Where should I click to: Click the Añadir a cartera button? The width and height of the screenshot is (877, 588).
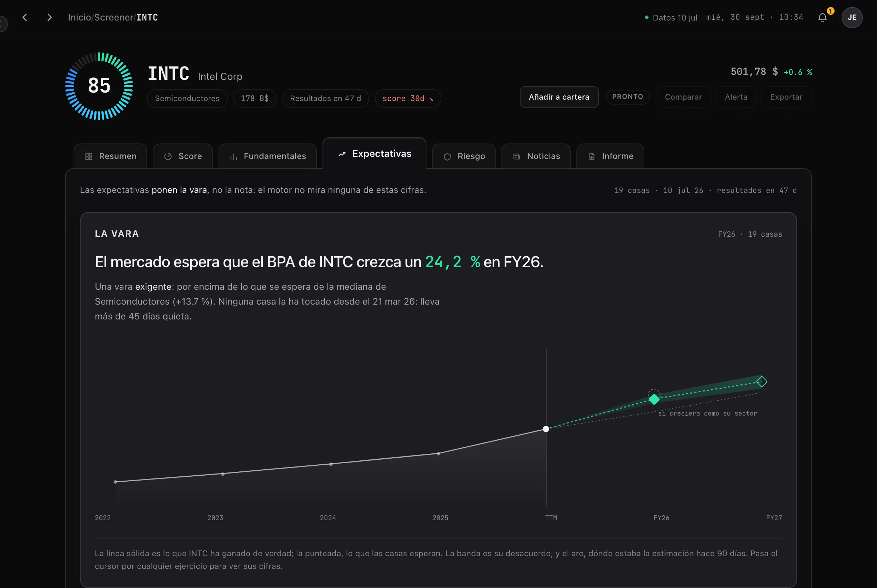[x=559, y=97]
